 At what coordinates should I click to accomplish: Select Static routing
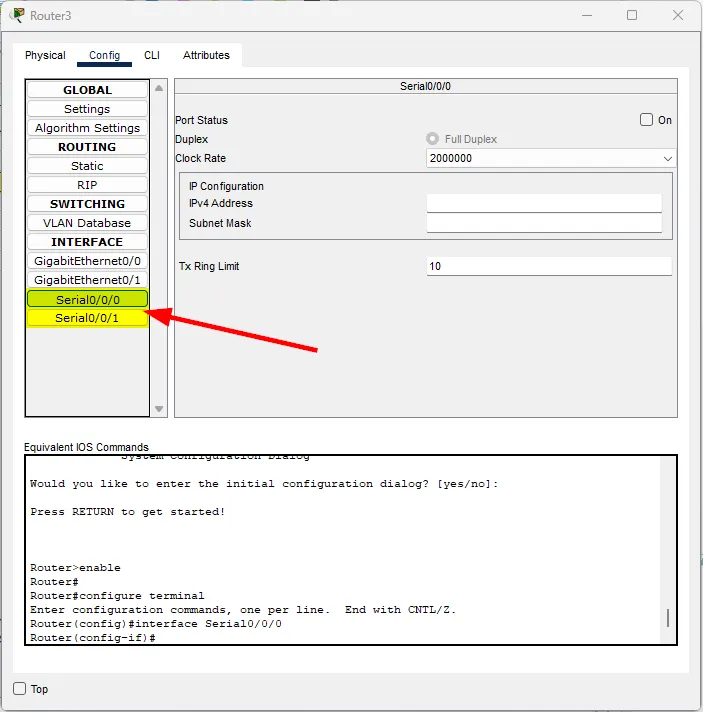[87, 166]
